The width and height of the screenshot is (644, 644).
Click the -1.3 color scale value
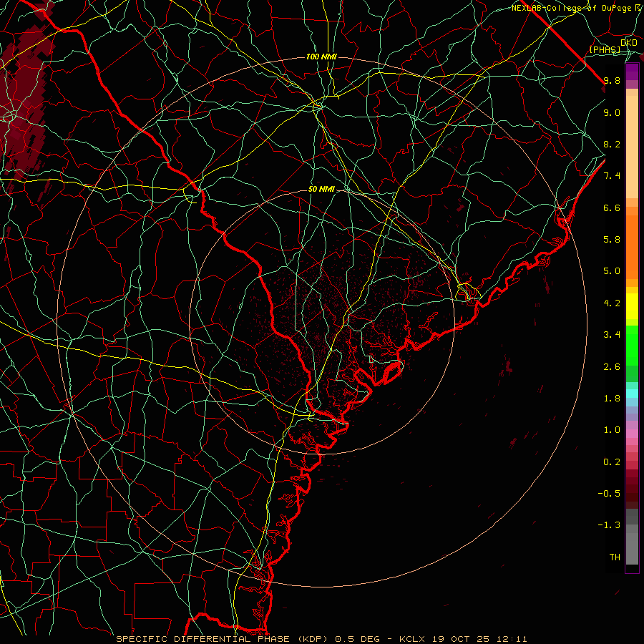(609, 525)
